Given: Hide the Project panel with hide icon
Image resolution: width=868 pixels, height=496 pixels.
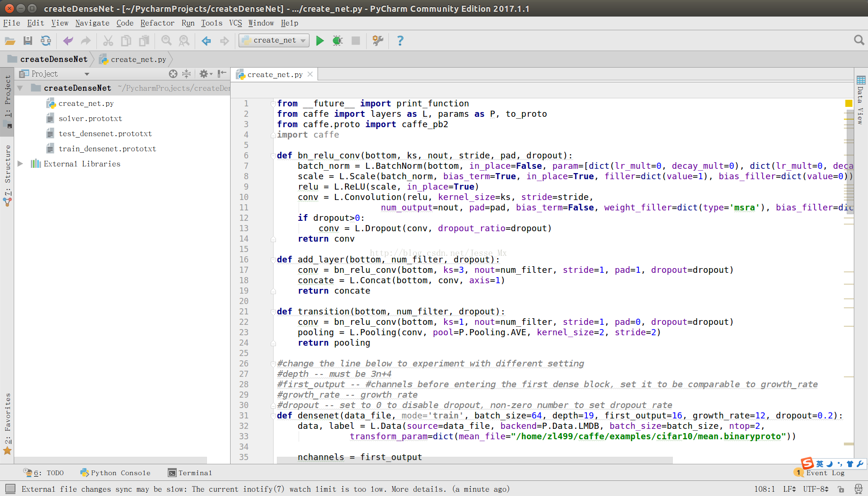Looking at the screenshot, I should pos(222,74).
